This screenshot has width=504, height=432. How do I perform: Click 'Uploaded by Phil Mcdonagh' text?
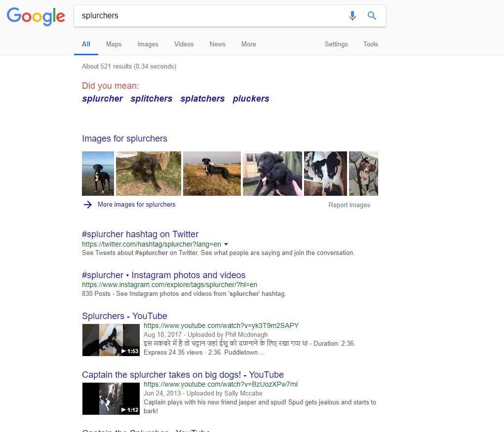click(228, 335)
